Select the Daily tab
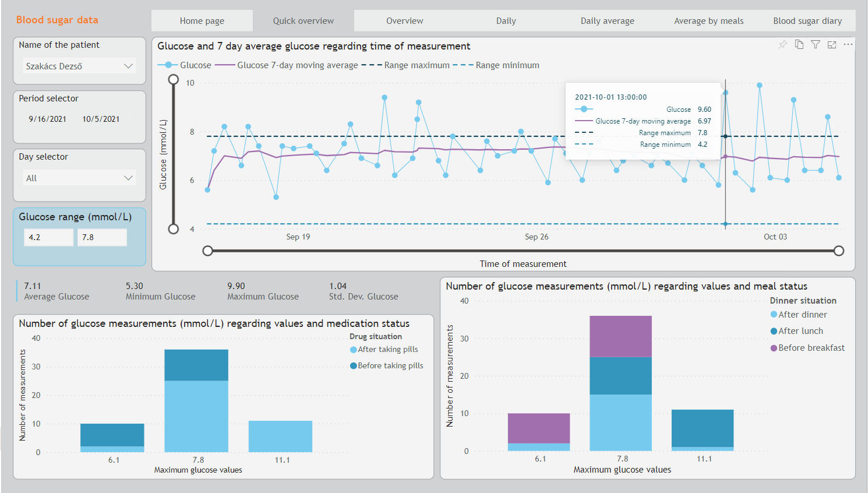 506,21
